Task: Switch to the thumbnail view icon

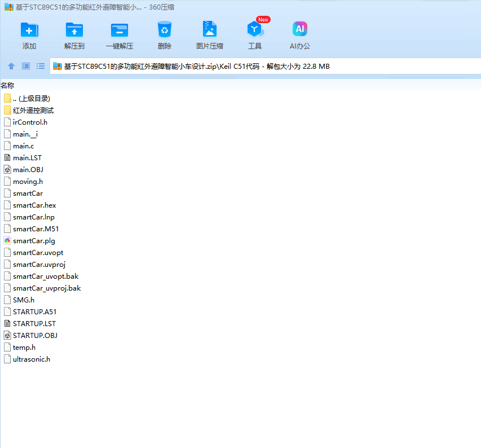Action: point(26,66)
